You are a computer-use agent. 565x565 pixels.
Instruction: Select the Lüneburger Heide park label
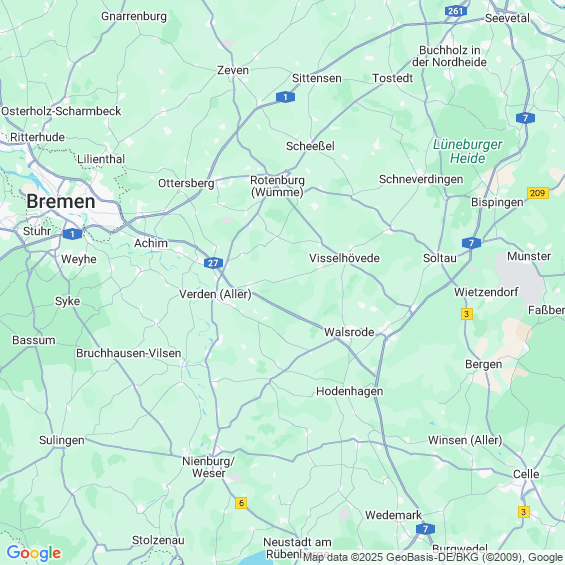point(467,151)
